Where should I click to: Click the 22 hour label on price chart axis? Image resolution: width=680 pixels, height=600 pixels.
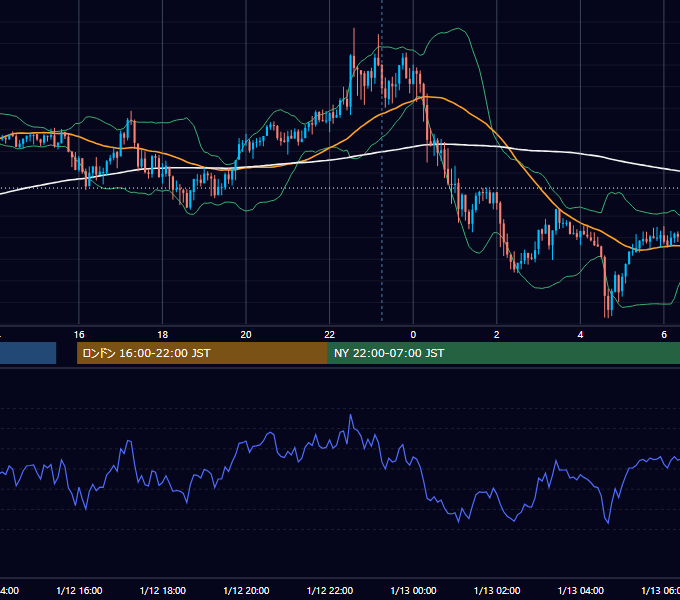330,335
